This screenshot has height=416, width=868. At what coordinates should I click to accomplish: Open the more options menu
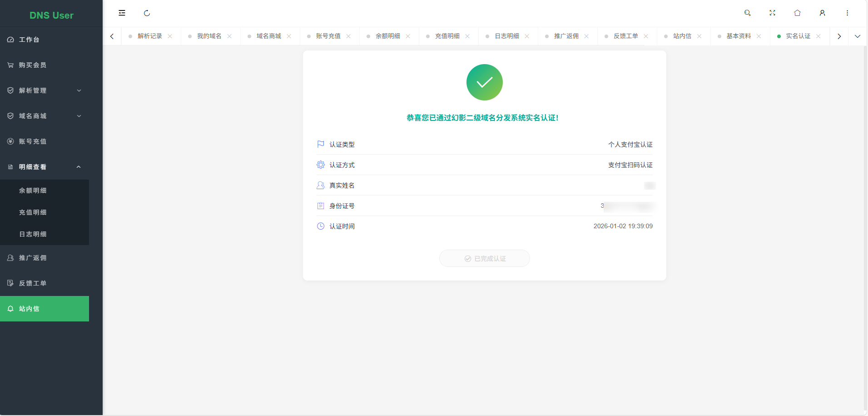pyautogui.click(x=847, y=13)
